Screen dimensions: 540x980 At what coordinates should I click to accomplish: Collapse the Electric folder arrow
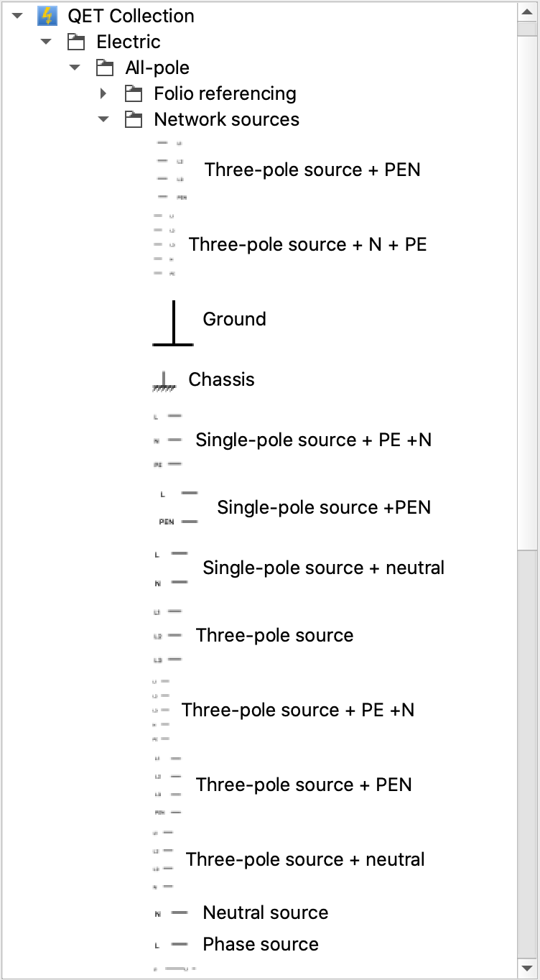[x=47, y=42]
